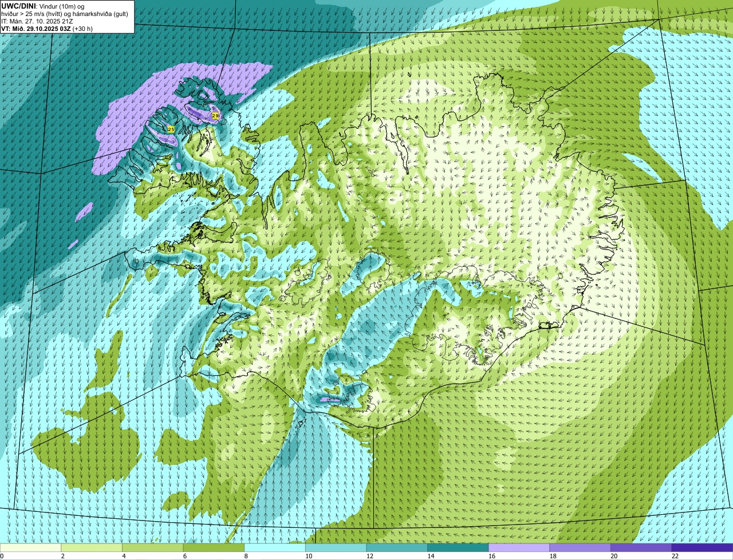
Task: Click the 14–16 m/s dark teal legend swatch
Action: coord(458,548)
